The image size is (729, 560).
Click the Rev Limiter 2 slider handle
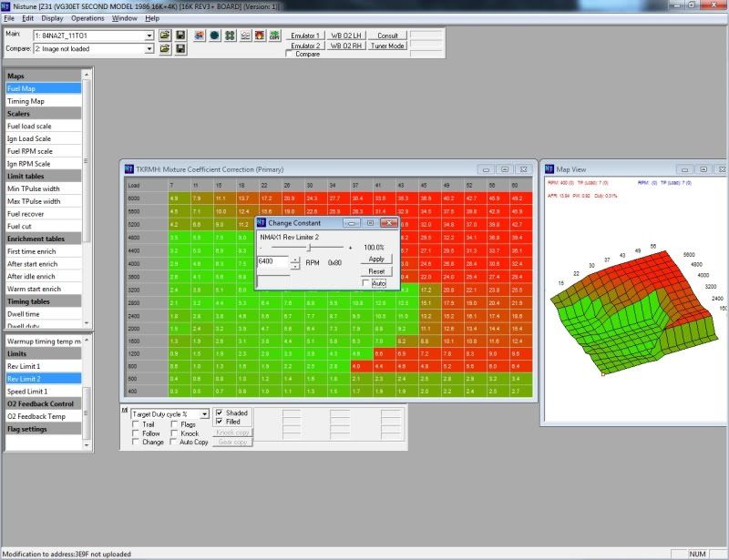(x=309, y=247)
